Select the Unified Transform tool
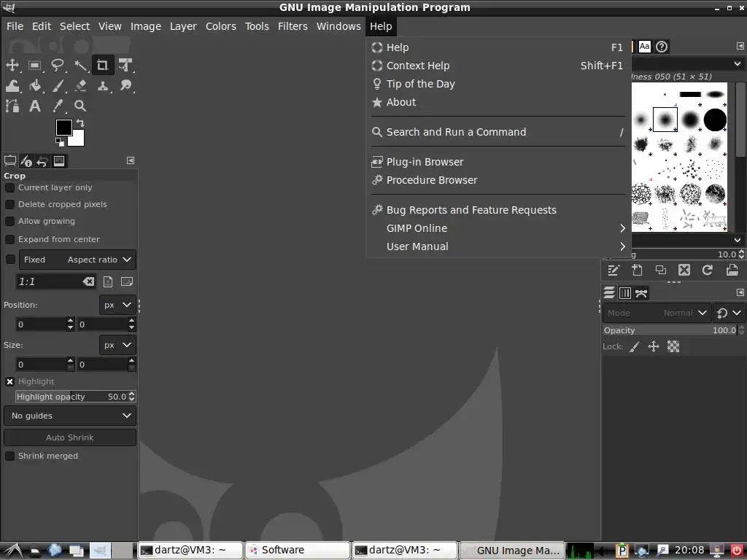The width and height of the screenshot is (747, 560). click(125, 65)
